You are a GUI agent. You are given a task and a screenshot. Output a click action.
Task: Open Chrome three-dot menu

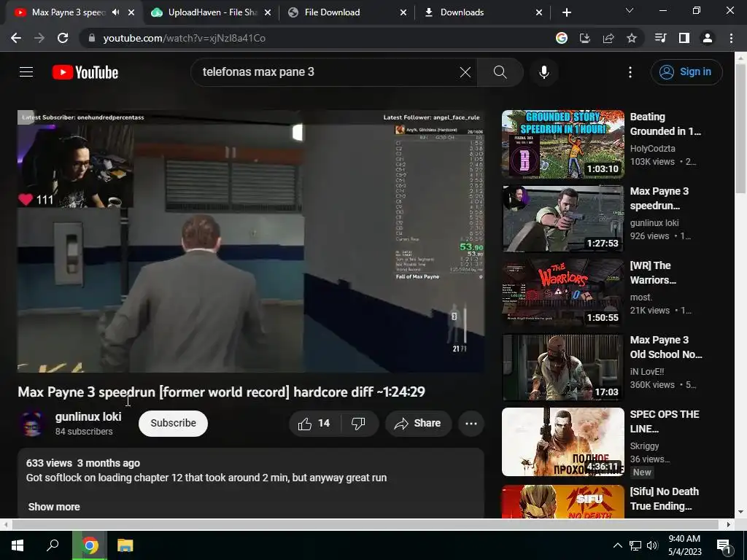731,38
